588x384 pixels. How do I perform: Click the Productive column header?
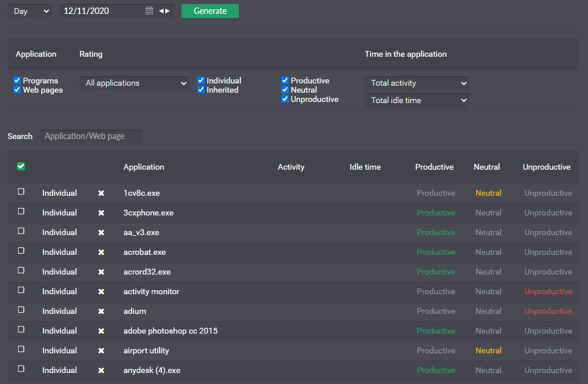pos(434,167)
